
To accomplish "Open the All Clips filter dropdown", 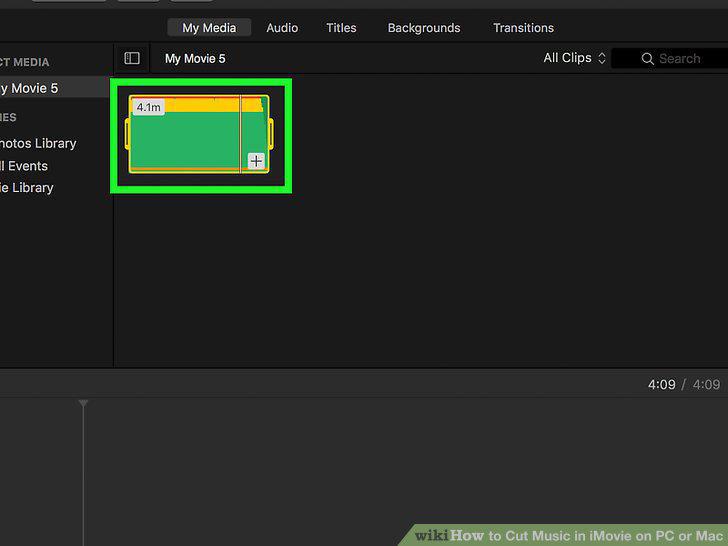I will point(574,58).
